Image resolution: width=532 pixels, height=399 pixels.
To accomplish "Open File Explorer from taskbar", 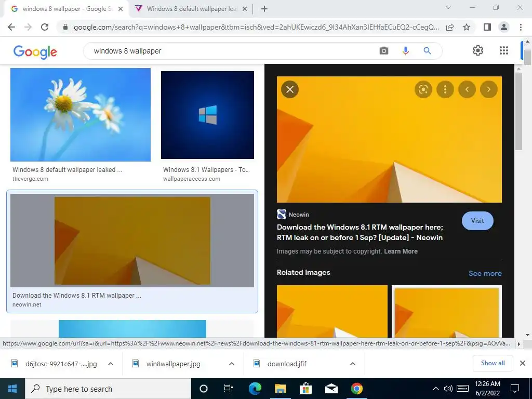I will click(x=280, y=389).
